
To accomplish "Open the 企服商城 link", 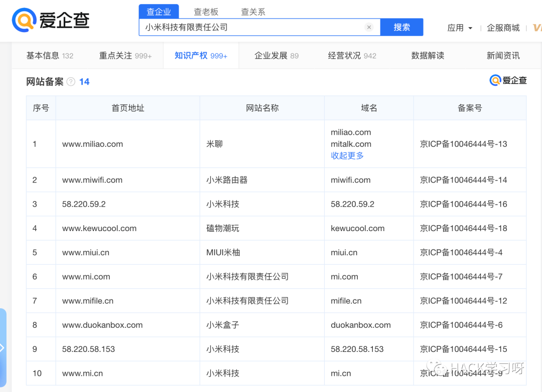I will coord(503,28).
